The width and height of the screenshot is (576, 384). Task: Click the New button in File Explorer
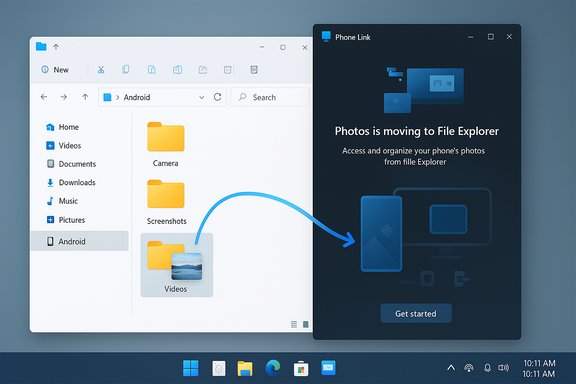(55, 70)
